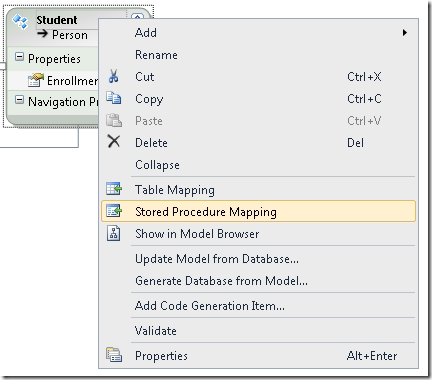Screen dimensions: 432x380
Task: Choose Rename from the context menu
Action: [x=156, y=55]
